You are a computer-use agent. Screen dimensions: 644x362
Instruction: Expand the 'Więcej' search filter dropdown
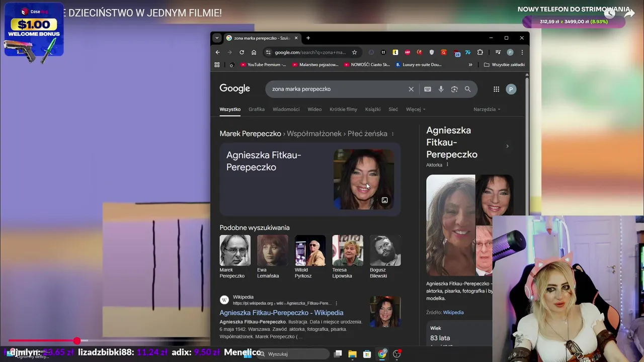point(416,109)
